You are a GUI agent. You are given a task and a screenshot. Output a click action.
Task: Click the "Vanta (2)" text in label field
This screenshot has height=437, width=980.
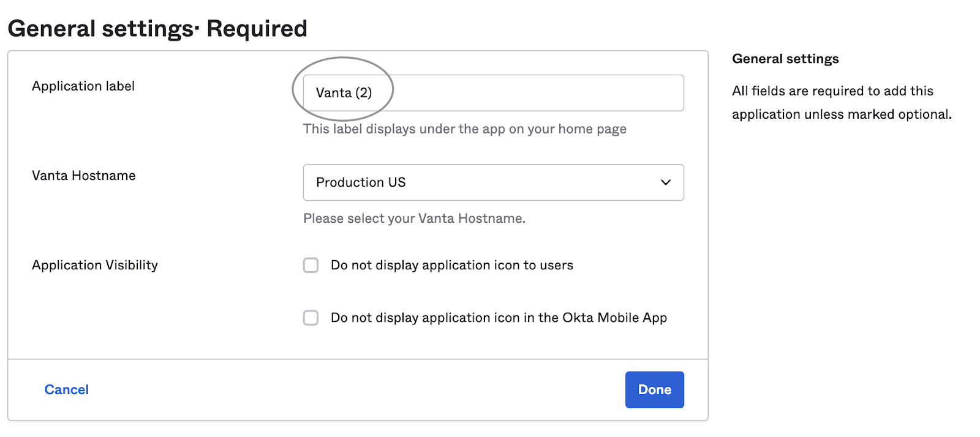[x=344, y=93]
